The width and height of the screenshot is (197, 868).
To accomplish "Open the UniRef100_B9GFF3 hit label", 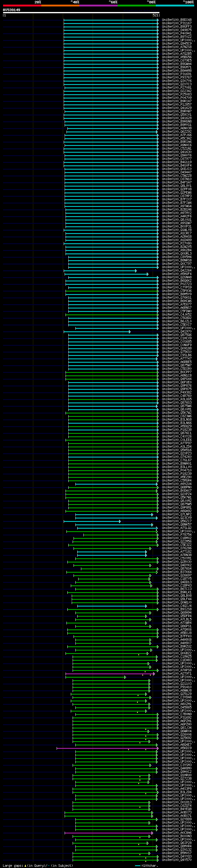I will [177, 26].
